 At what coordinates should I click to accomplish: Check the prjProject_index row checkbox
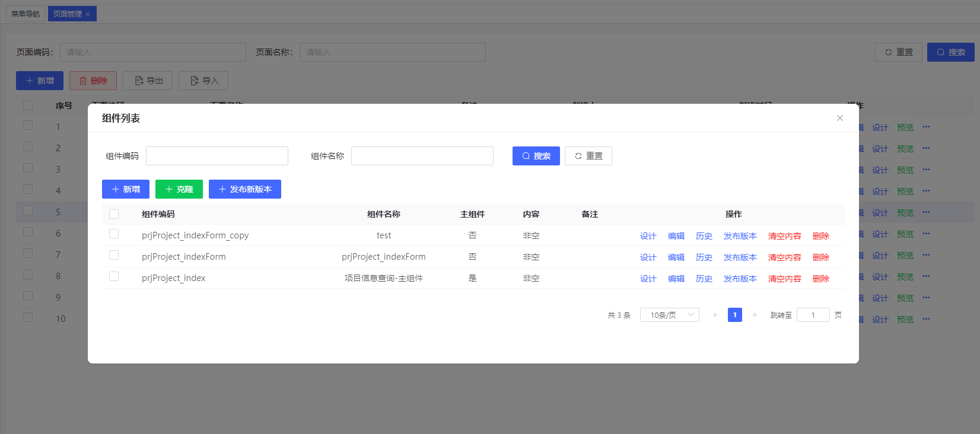pos(114,277)
